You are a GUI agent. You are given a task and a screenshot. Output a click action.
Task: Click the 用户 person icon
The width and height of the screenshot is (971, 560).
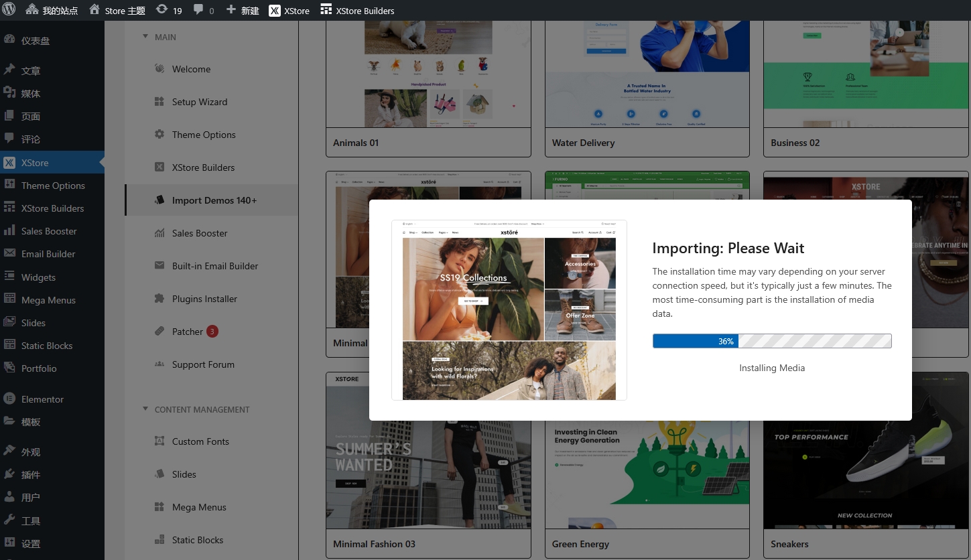coord(9,497)
